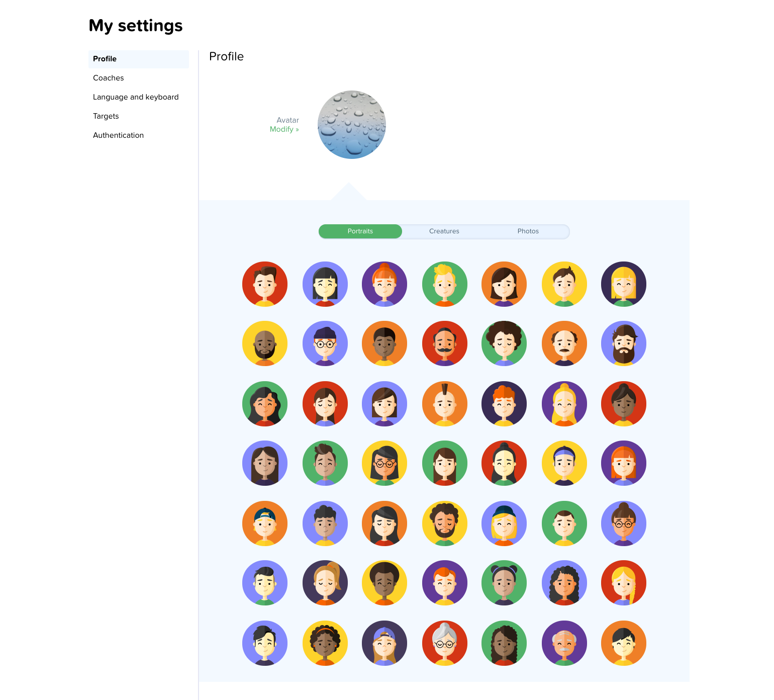Switch to the Creatures tab
Viewport: 774px width, 700px height.
pyautogui.click(x=444, y=231)
